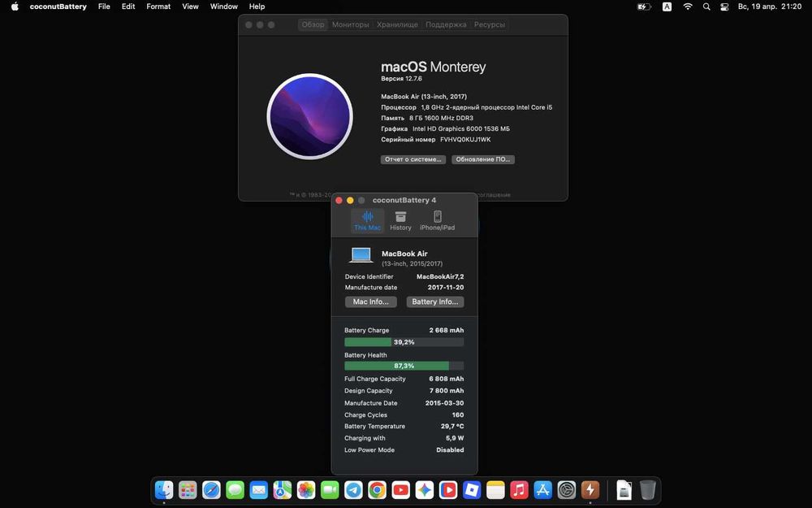Click the Отчет о системе... button

412,159
